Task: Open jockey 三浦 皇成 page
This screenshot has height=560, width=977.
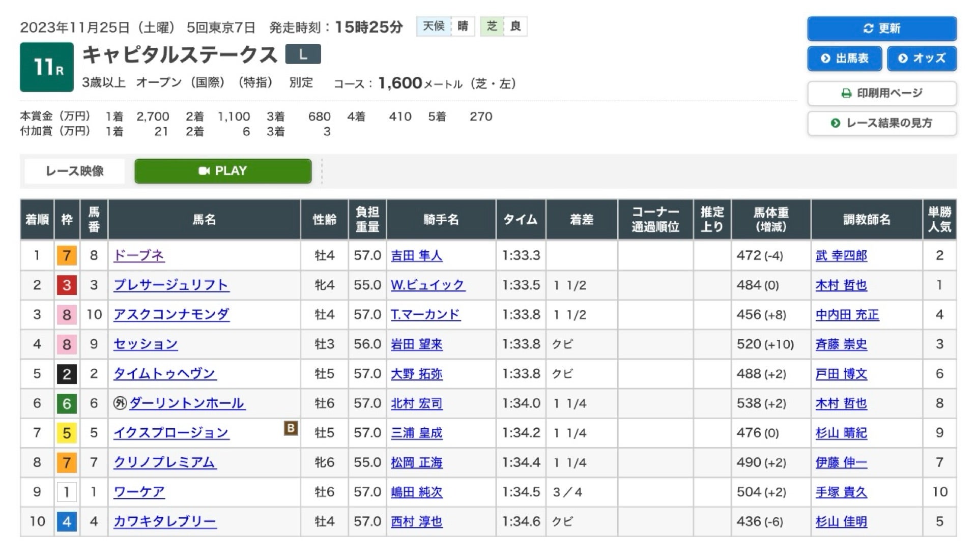Action: (x=417, y=433)
